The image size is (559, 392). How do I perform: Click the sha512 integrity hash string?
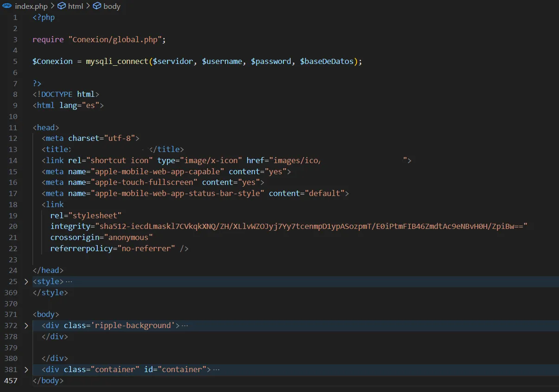pos(311,226)
